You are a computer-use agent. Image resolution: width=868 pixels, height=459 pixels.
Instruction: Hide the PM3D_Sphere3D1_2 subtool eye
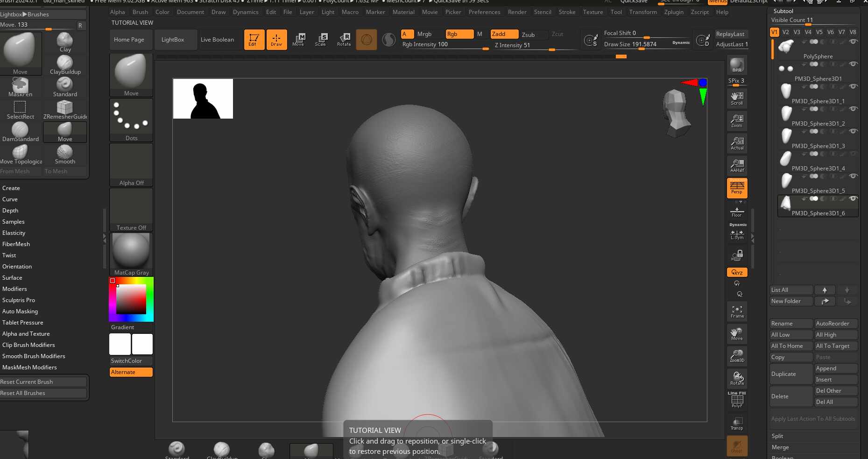coord(853,109)
